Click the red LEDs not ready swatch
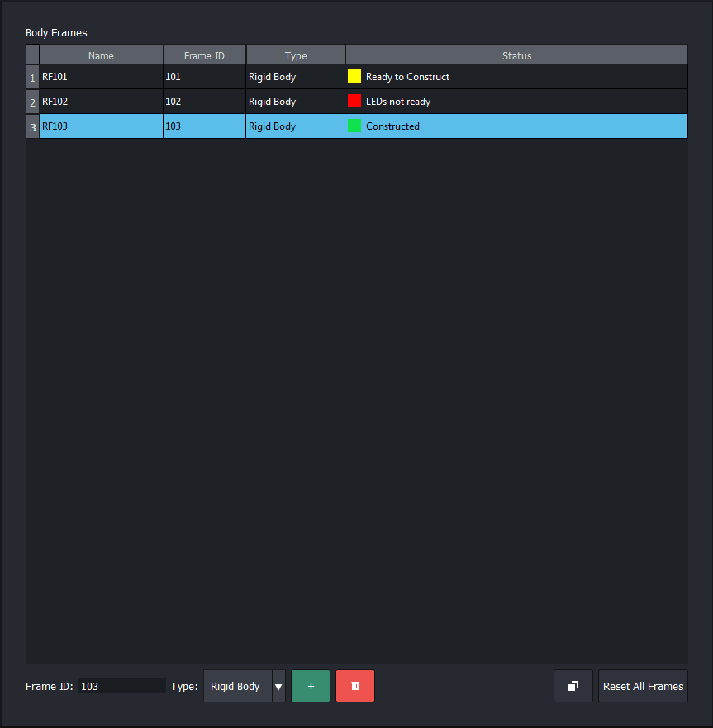The height and width of the screenshot is (728, 713). [354, 102]
